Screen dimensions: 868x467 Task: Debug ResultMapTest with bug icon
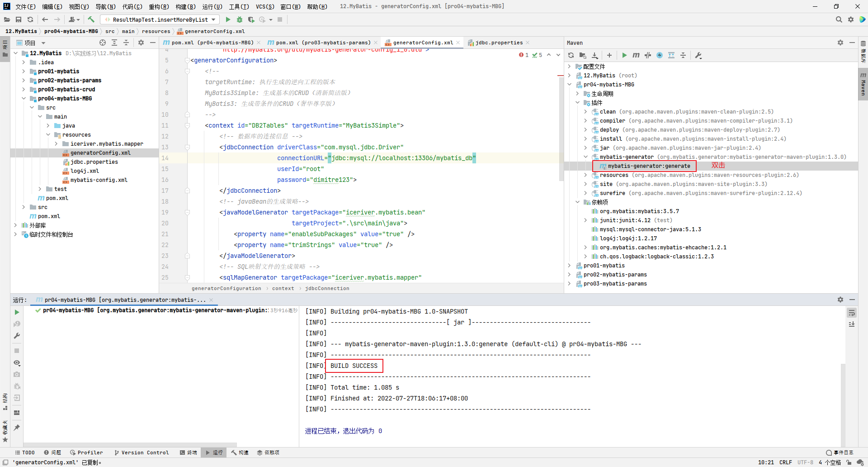[240, 19]
